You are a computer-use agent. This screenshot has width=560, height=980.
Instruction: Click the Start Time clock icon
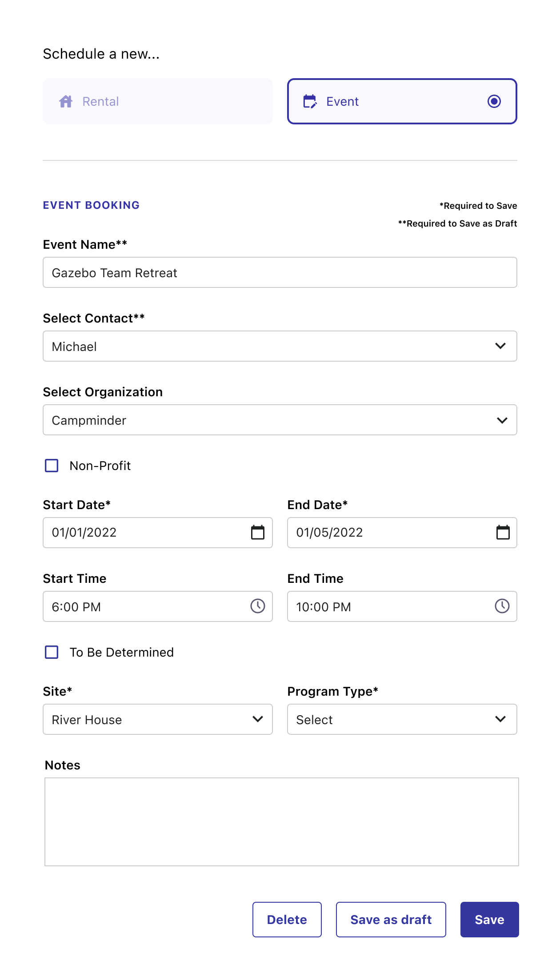click(258, 606)
